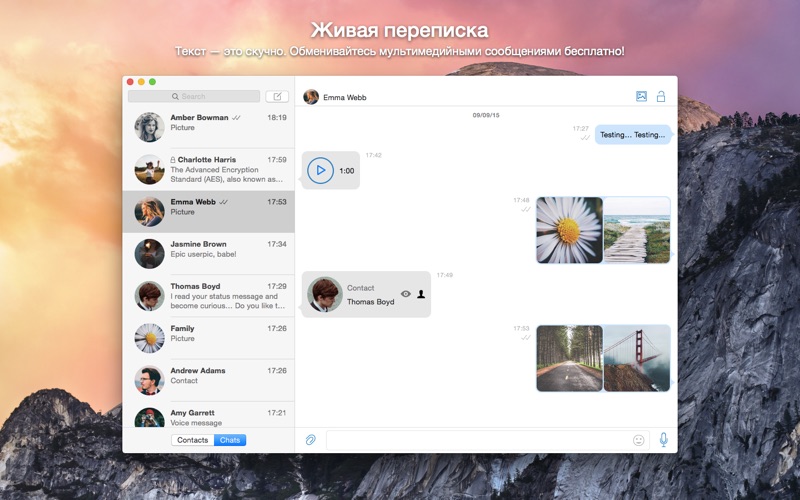Screen dimensions: 800x500
Task: Select the Emma Webb conversation
Action: coord(209,212)
